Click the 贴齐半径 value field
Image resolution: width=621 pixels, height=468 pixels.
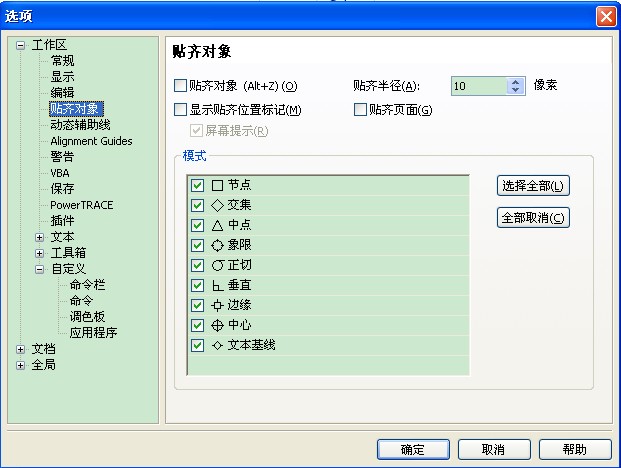click(x=479, y=86)
